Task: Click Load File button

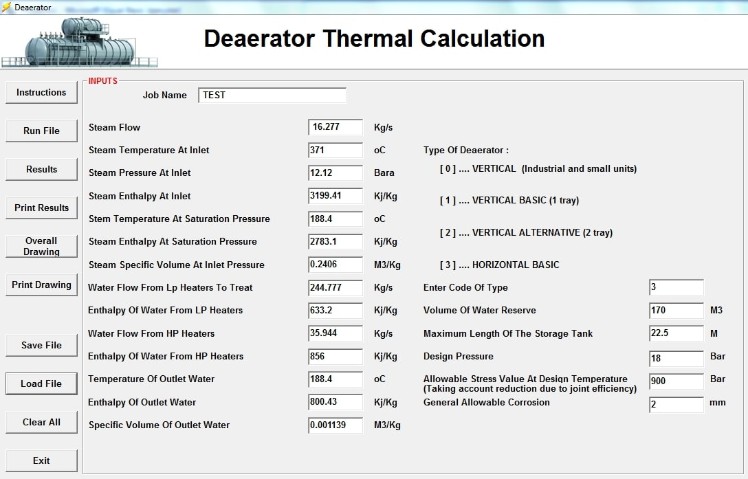Action: [x=42, y=384]
